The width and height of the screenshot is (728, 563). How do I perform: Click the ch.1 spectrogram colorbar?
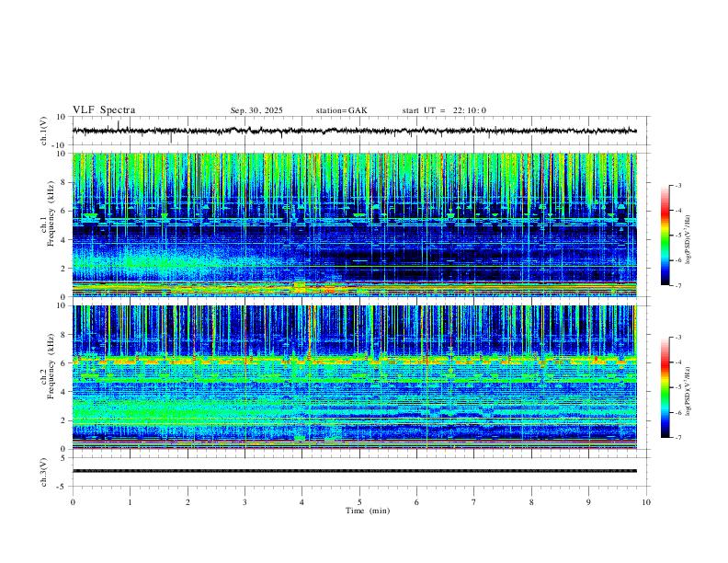tap(665, 236)
